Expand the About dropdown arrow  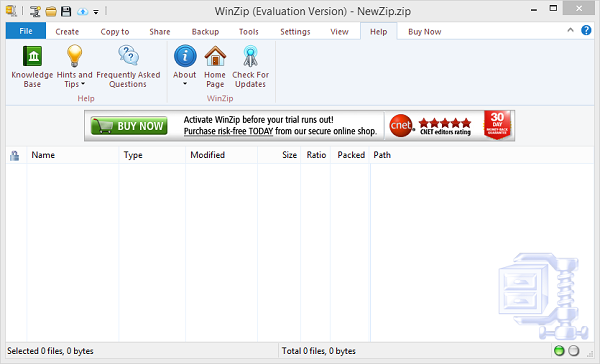185,84
